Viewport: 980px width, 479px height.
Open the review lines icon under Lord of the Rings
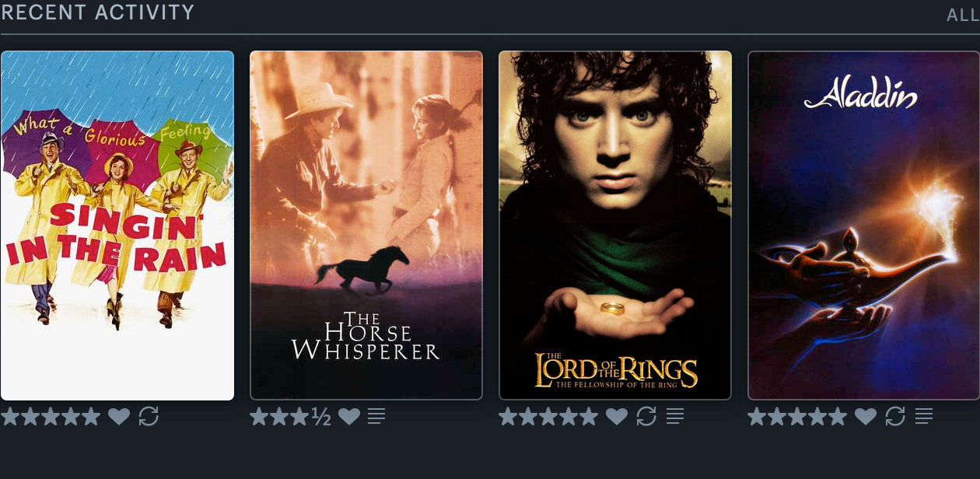tap(675, 417)
